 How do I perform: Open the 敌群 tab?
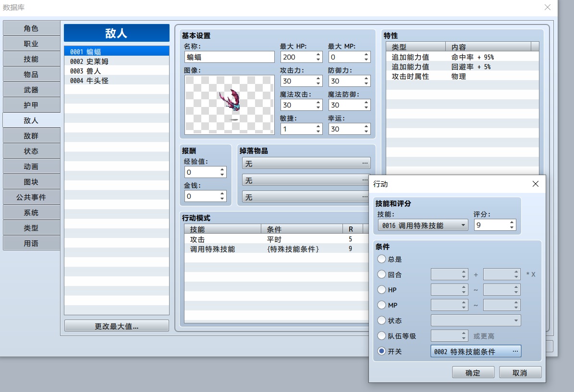31,136
